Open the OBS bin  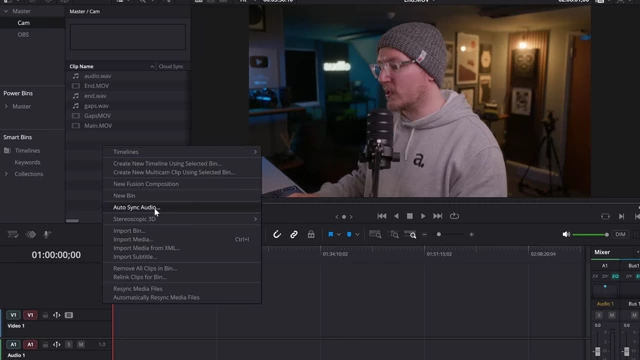click(x=23, y=35)
